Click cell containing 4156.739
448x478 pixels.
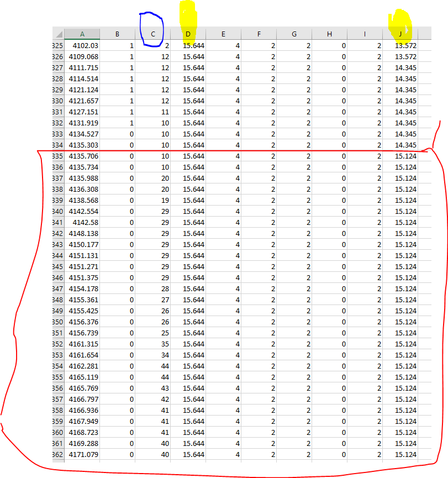tap(82, 333)
